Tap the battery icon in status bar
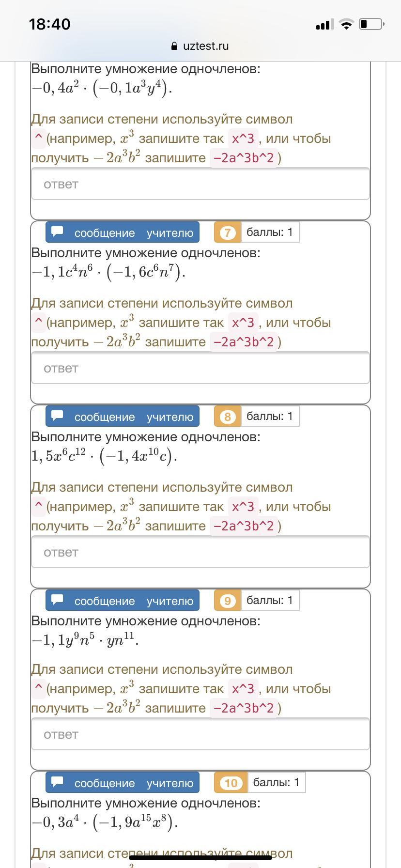This screenshot has width=401, height=868. click(x=371, y=24)
